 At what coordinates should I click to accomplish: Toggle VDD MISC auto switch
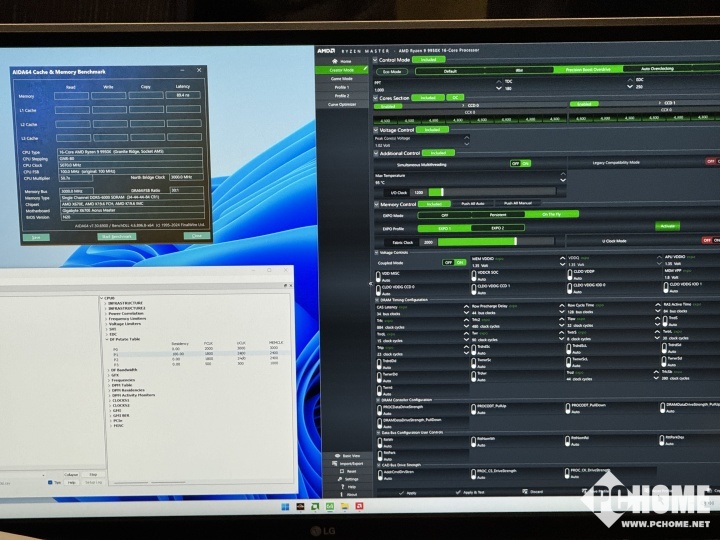378,276
